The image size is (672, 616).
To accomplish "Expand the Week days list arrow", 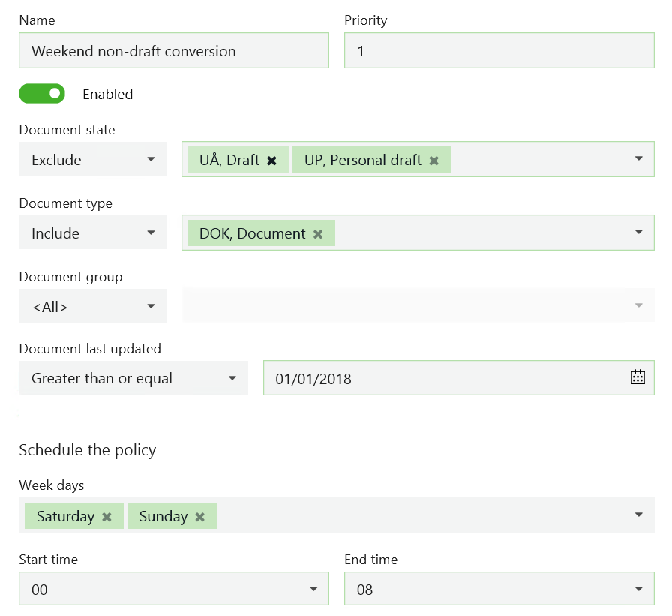I will (x=638, y=515).
